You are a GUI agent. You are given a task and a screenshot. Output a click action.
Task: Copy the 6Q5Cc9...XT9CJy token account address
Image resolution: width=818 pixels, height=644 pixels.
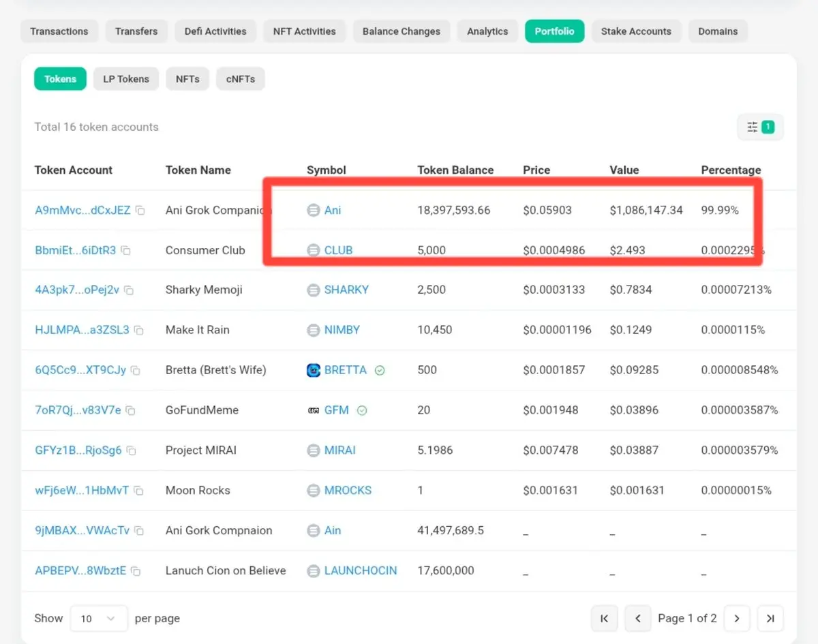[x=136, y=371]
